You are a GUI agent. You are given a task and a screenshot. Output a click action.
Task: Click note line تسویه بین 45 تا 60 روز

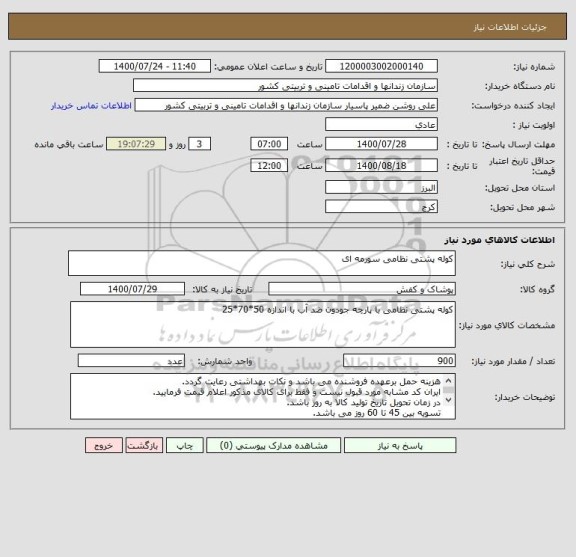(377, 413)
